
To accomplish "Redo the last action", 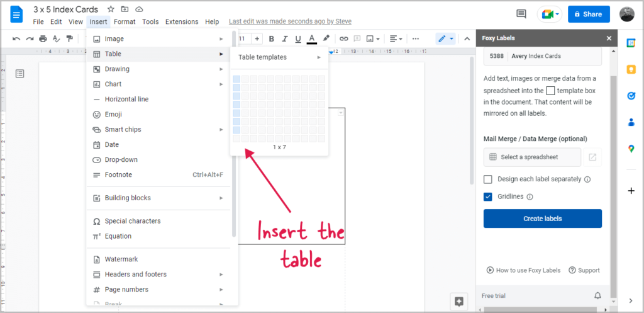I will (x=30, y=38).
